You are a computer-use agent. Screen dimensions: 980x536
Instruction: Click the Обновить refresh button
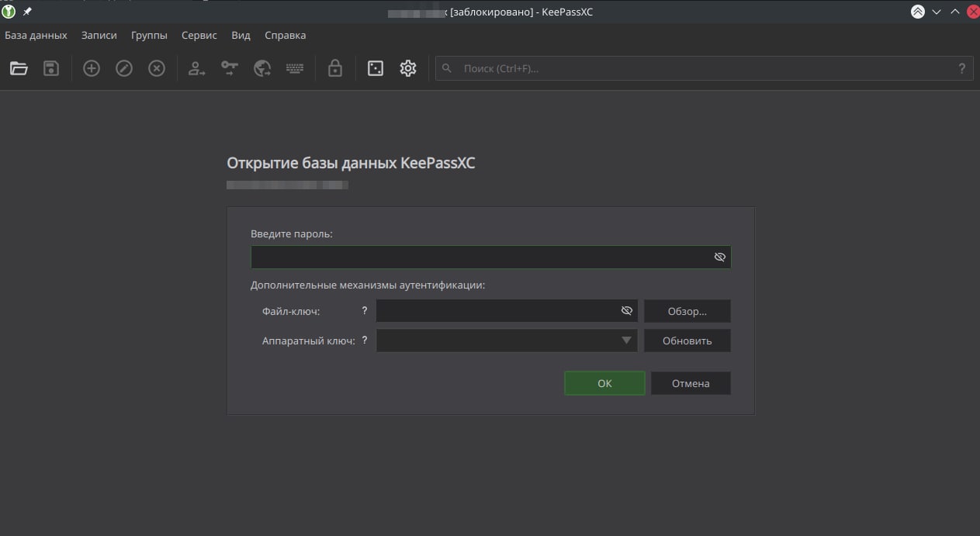[x=687, y=341]
